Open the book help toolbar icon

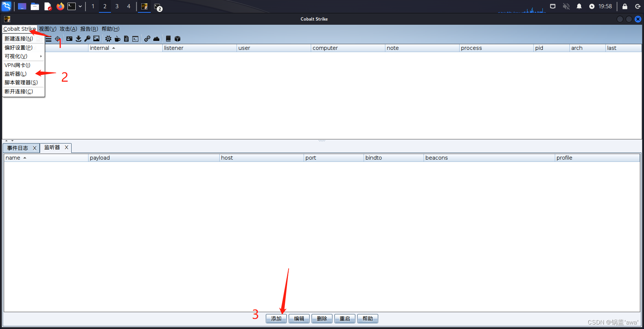point(168,39)
